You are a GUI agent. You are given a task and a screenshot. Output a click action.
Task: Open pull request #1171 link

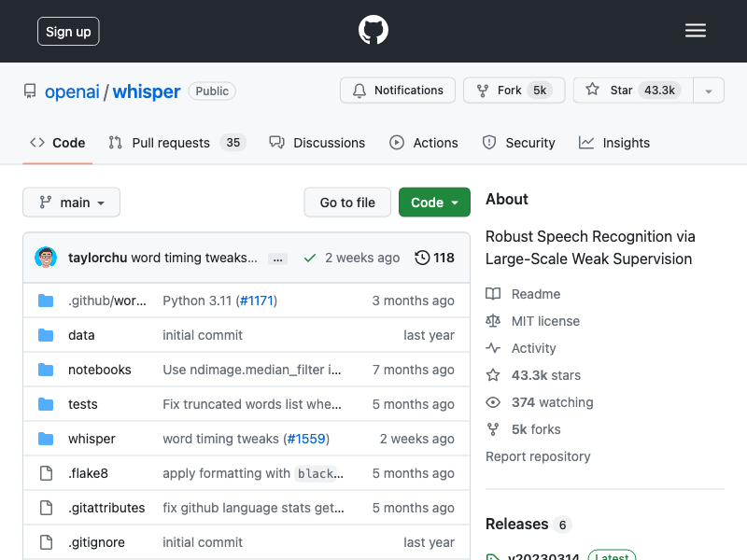[x=256, y=301]
